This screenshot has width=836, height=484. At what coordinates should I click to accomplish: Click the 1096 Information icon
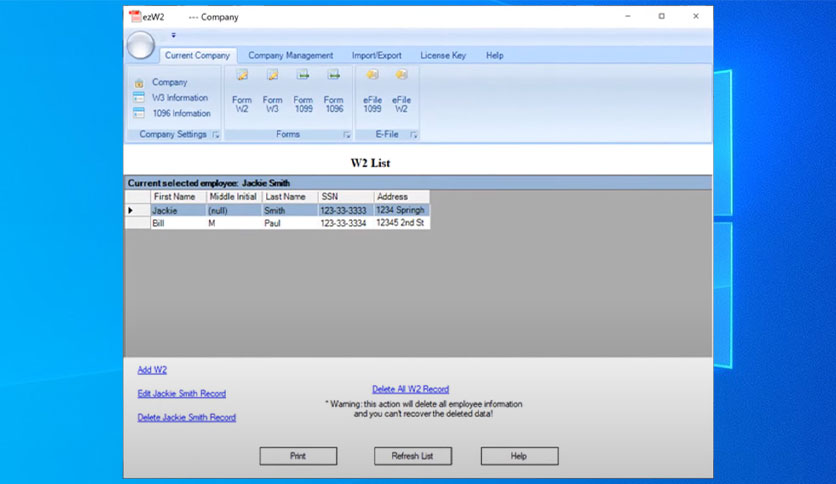click(x=139, y=113)
